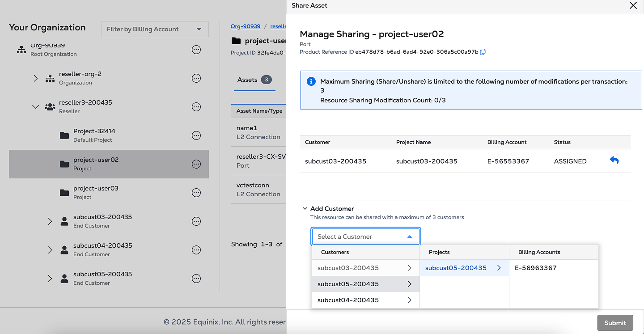
Task: Choose subcust04-200435 in Customers list
Action: point(348,300)
